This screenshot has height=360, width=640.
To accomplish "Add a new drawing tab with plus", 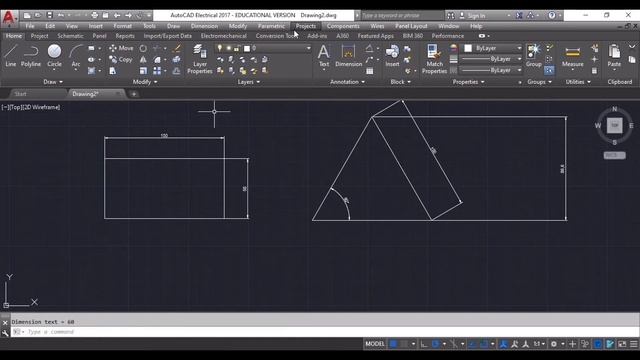I will click(133, 94).
